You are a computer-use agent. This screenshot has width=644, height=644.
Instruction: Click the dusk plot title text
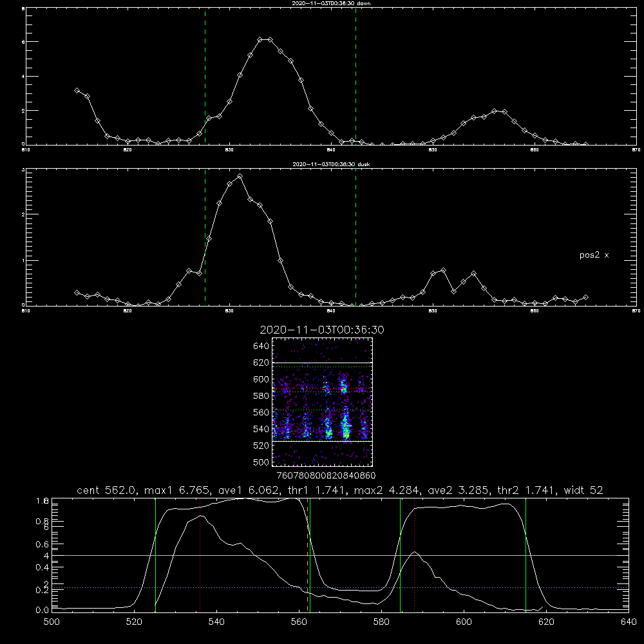tap(331, 164)
